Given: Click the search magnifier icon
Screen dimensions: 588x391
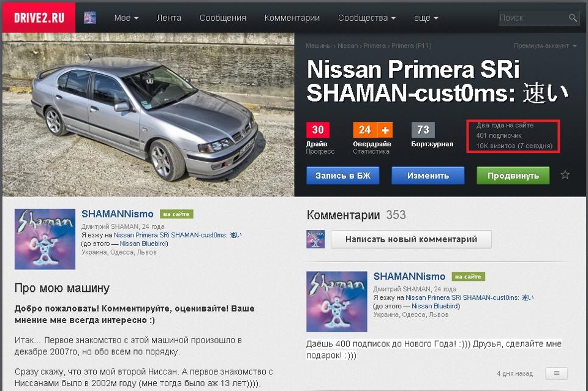Looking at the screenshot, I should [x=573, y=18].
